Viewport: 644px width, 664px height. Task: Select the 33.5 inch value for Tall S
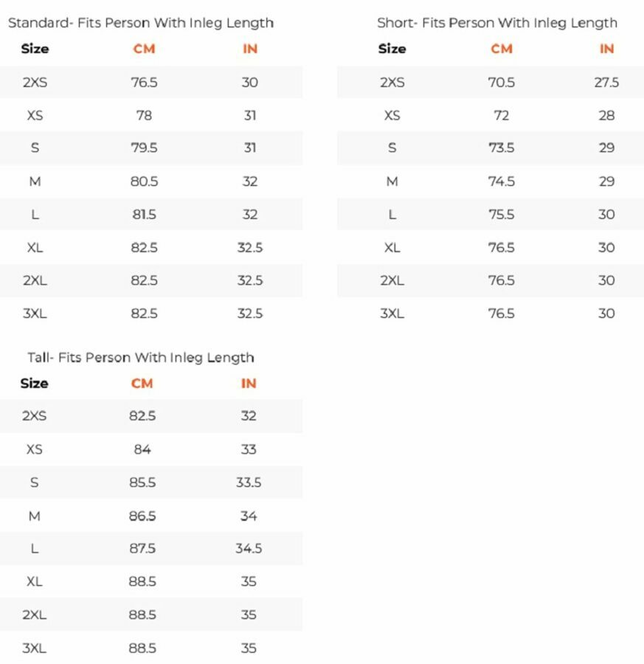[249, 483]
